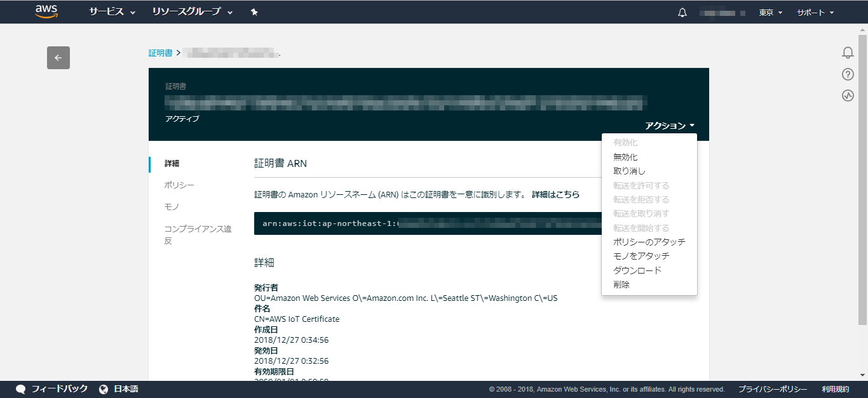The image size is (868, 398).
Task: Select ダウンロード from the action menu
Action: coord(637,270)
